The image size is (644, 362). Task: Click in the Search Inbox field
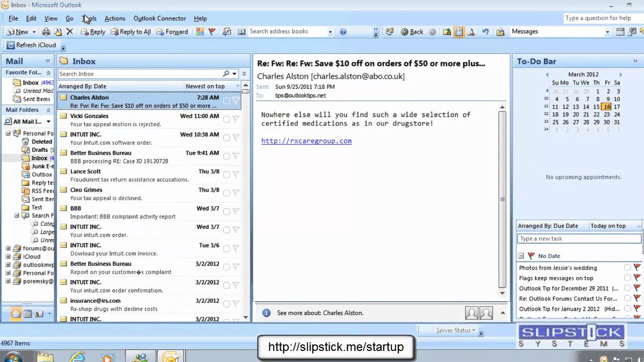140,74
